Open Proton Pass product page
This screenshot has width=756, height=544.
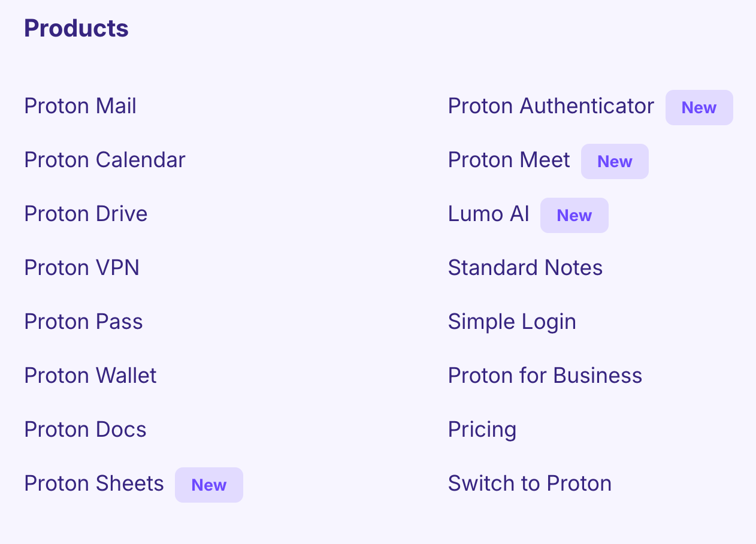[83, 322]
